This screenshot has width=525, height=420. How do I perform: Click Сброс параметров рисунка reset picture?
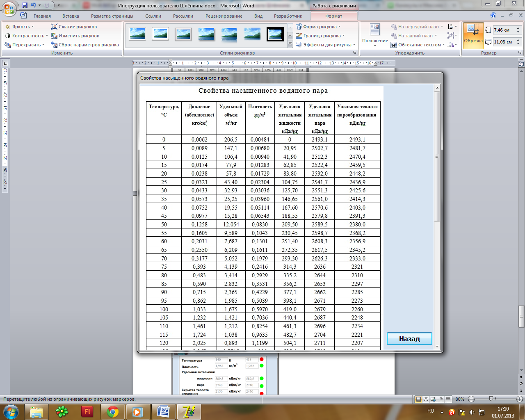tap(85, 45)
